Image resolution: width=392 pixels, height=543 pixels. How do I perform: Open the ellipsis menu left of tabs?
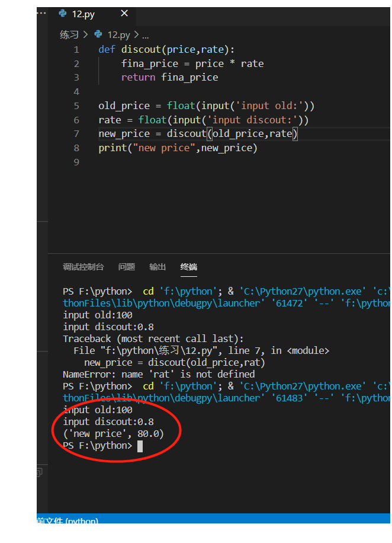point(41,13)
